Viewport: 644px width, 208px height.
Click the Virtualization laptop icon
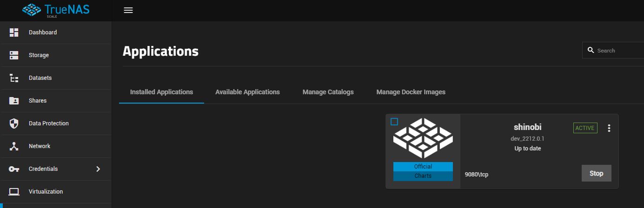point(14,192)
